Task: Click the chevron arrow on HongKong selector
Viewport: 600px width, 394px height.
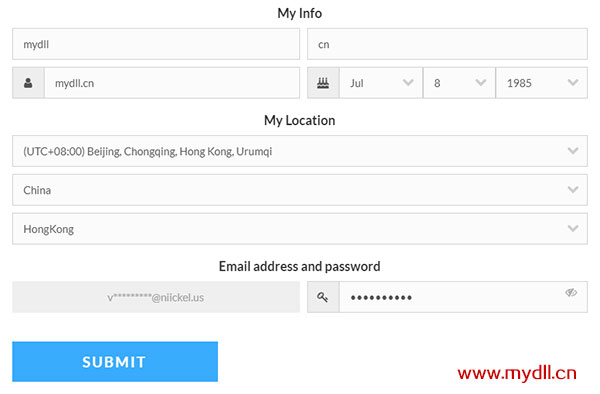Action: 573,228
